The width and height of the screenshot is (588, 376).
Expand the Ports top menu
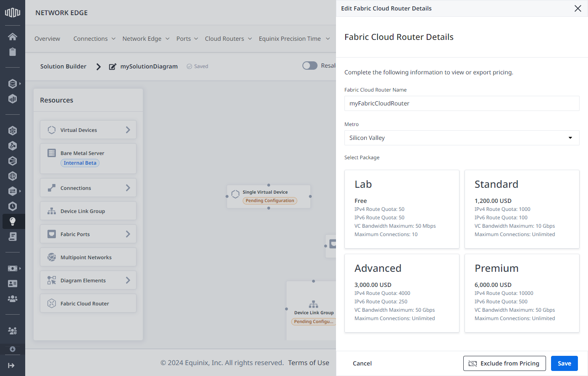[x=187, y=39]
